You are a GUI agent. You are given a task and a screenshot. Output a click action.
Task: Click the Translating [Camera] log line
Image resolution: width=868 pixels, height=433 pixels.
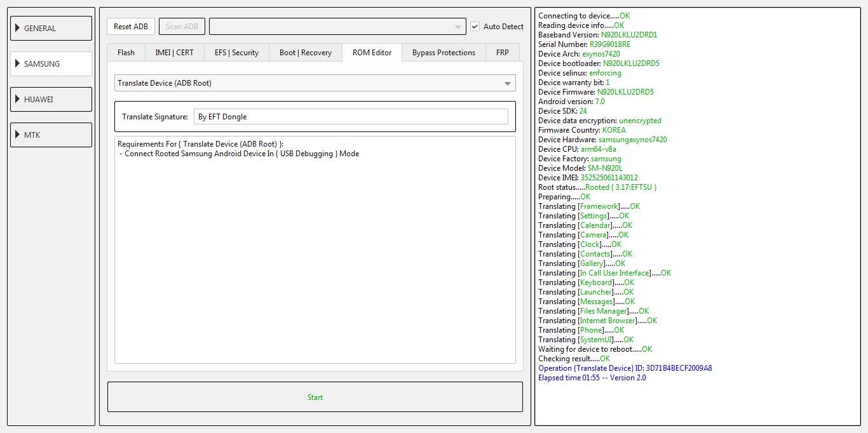coord(583,235)
